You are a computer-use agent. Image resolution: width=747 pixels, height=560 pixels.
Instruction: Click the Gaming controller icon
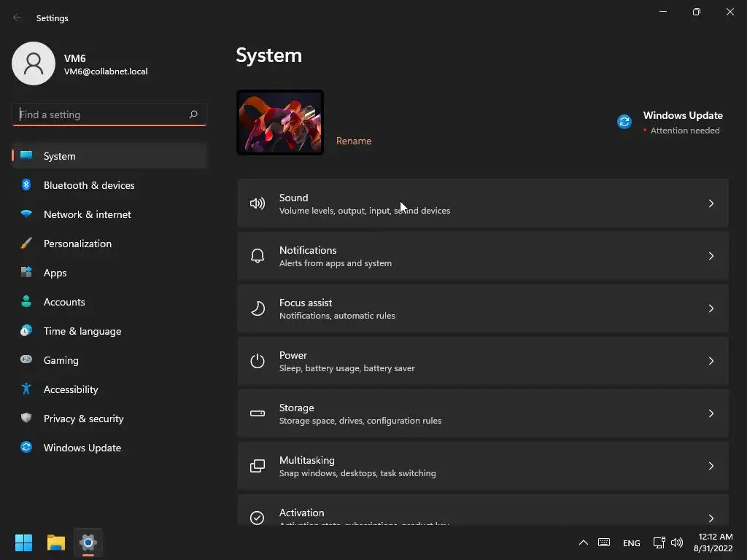click(x=26, y=359)
